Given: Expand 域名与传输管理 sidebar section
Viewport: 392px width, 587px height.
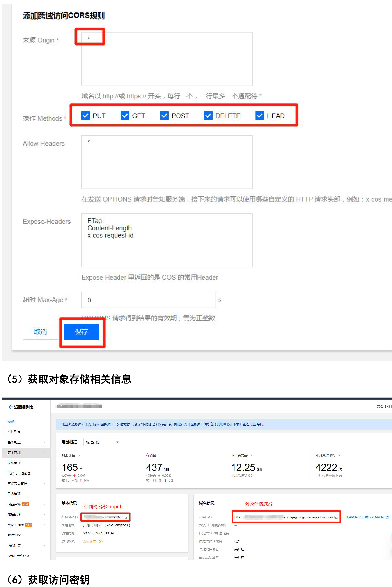Looking at the screenshot, I should coord(26,473).
